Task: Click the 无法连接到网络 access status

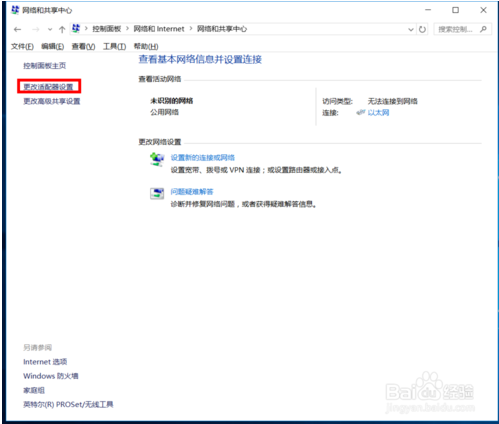Action: [393, 101]
